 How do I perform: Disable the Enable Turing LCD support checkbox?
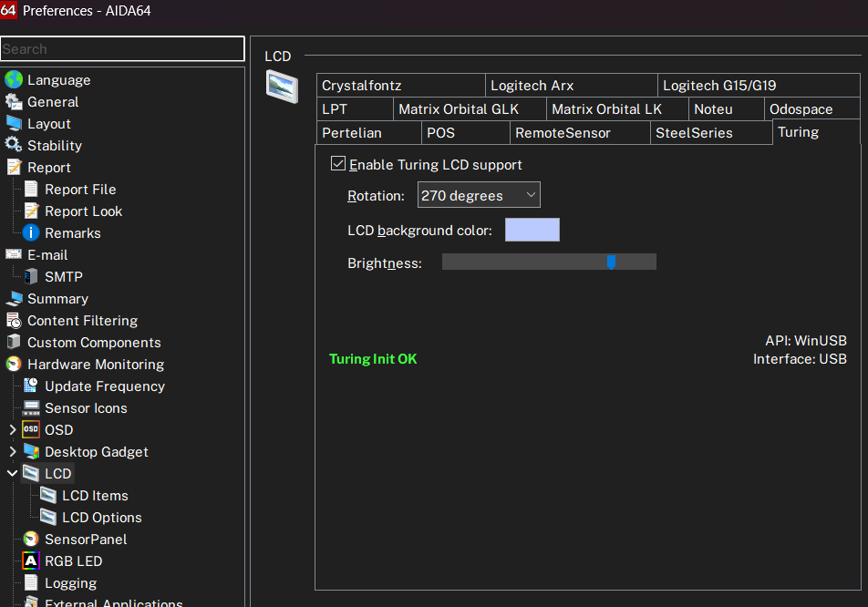click(x=337, y=163)
